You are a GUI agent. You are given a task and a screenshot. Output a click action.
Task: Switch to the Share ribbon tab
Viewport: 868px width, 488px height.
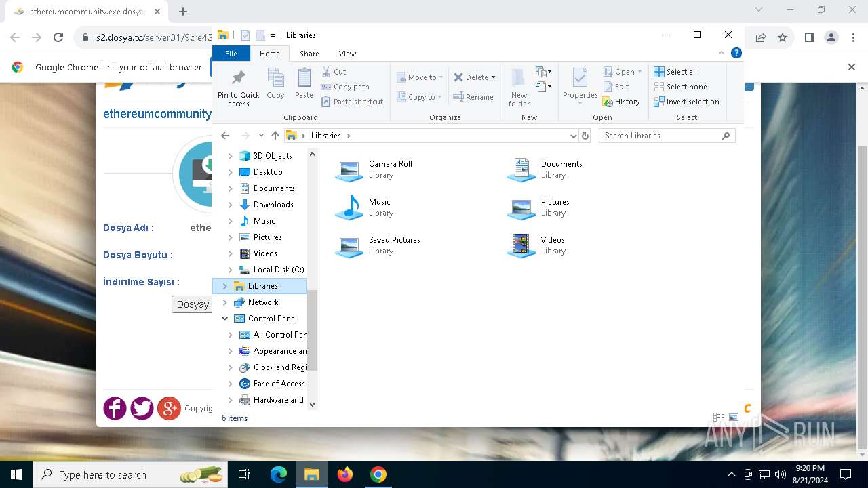coord(309,54)
